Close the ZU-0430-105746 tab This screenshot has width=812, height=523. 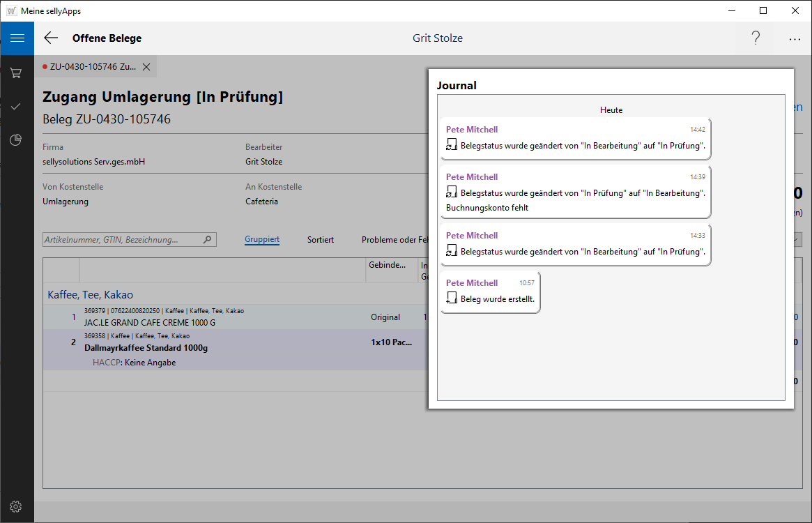pos(146,67)
